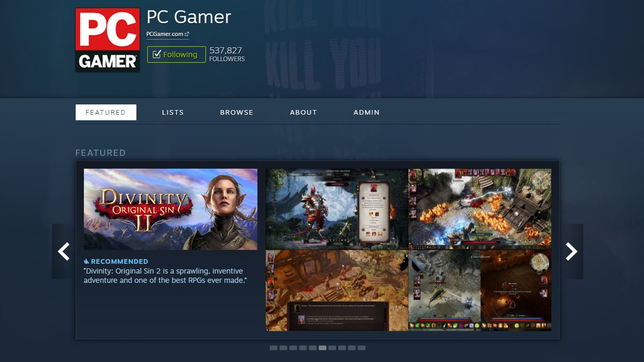Open the Admin tab

(x=367, y=112)
